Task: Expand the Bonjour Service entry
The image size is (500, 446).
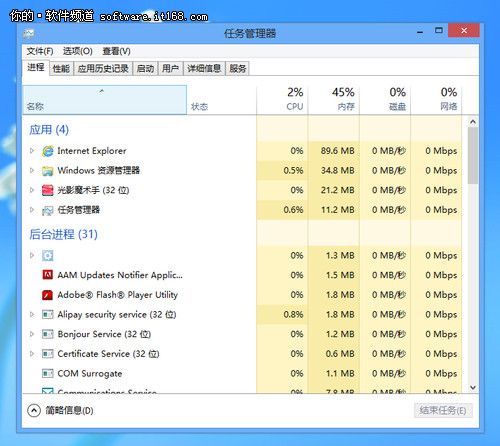Action: coord(32,334)
